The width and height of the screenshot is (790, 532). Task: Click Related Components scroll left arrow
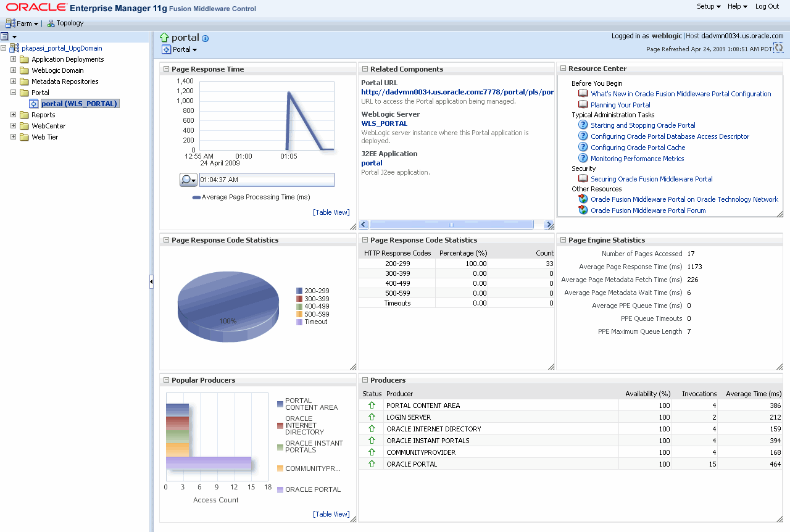click(x=364, y=225)
